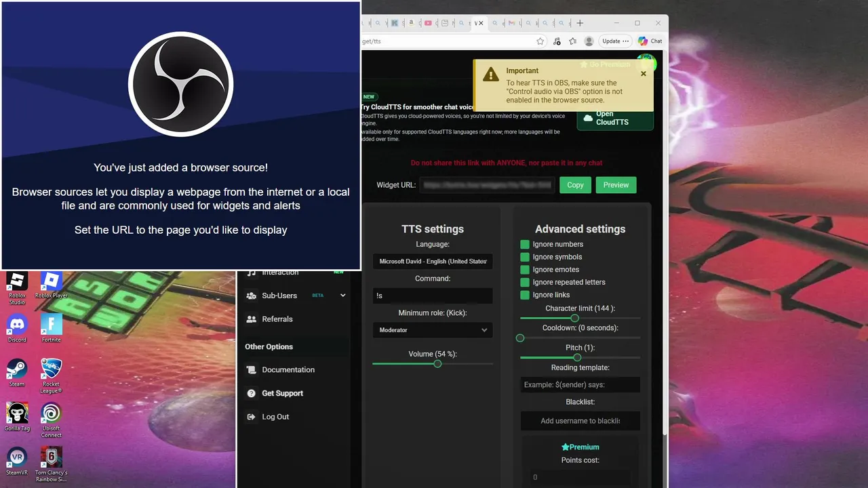
Task: Click the Get Support question mark icon
Action: [252, 393]
